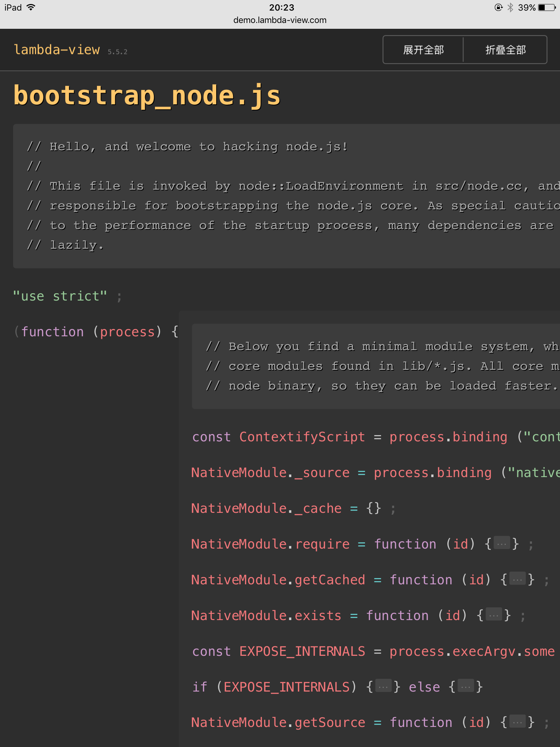The width and height of the screenshot is (560, 747).
Task: Tap the battery indicator icon
Action: point(547,7)
